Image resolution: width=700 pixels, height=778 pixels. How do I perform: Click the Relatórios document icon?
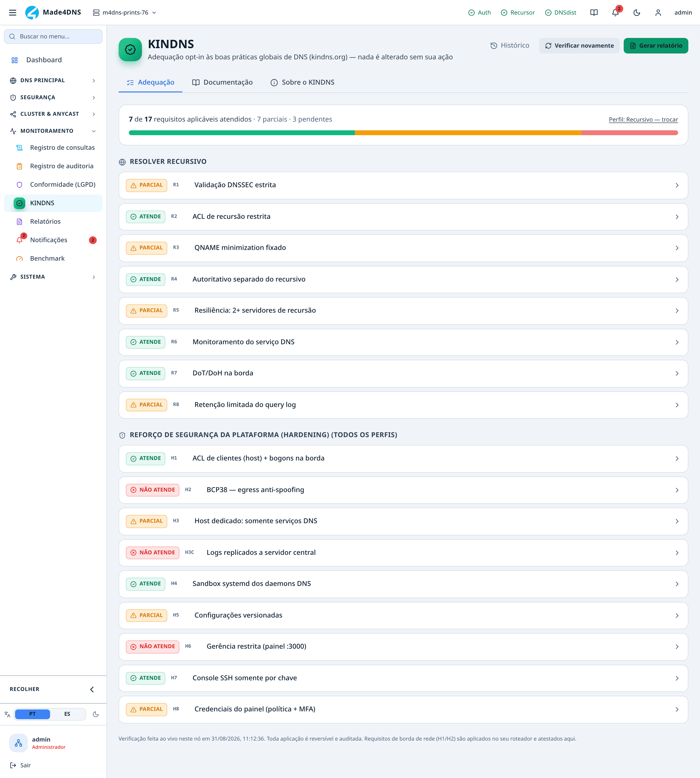[x=19, y=222]
